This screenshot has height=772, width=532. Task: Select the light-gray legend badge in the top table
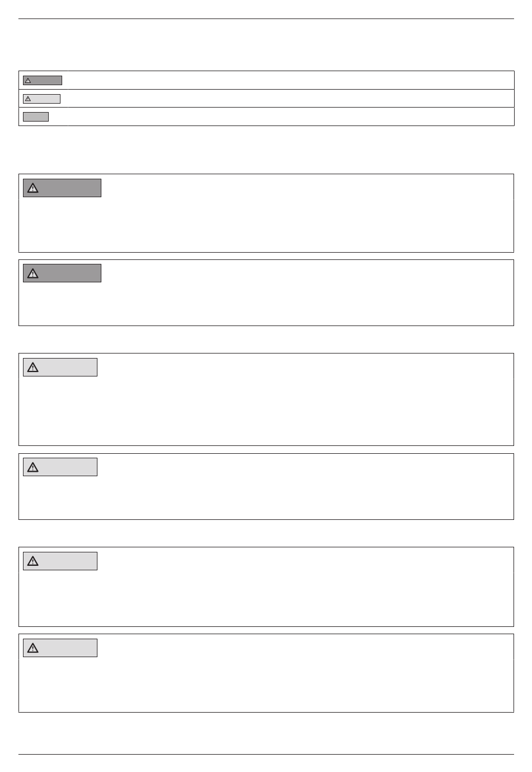[41, 99]
